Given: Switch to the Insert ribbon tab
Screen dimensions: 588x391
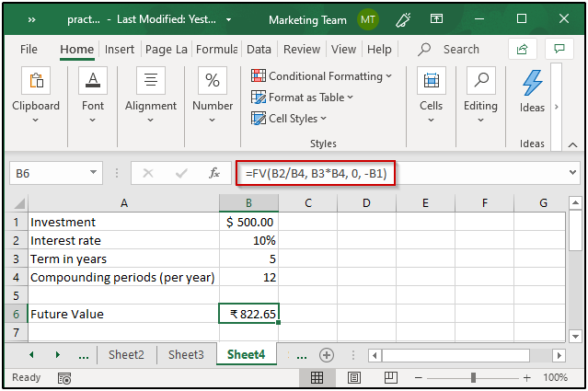Looking at the screenshot, I should 120,49.
